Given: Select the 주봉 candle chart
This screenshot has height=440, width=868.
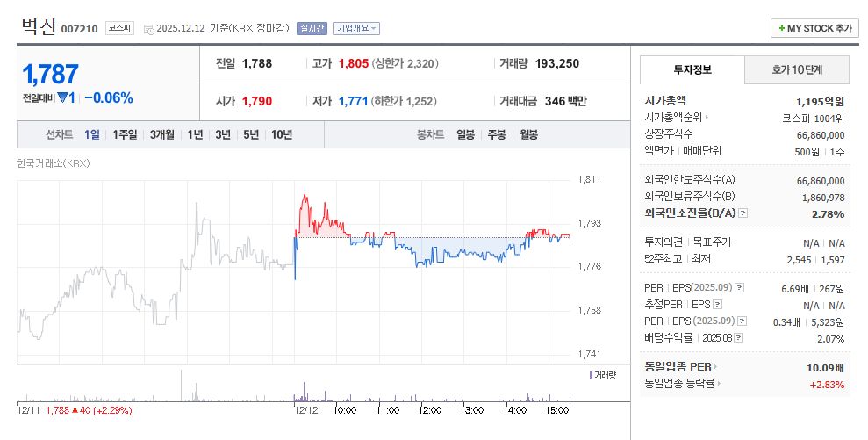Looking at the screenshot, I should coord(497,134).
